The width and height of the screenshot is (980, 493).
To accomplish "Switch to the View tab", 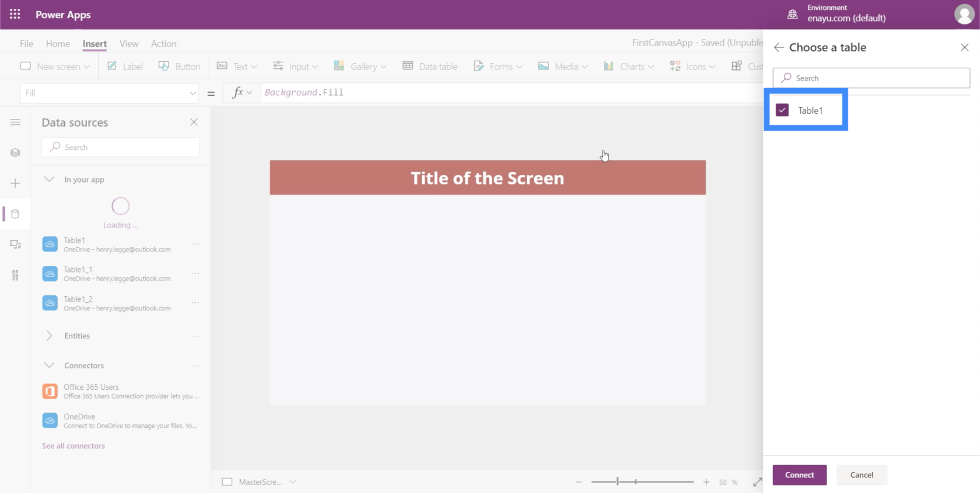I will 129,44.
